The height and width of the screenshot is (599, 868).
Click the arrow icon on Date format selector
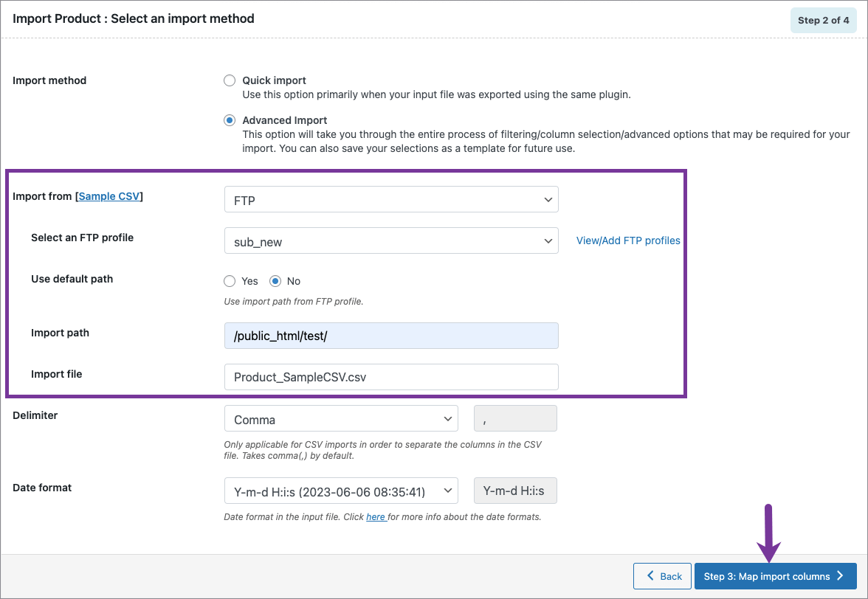[x=449, y=491]
